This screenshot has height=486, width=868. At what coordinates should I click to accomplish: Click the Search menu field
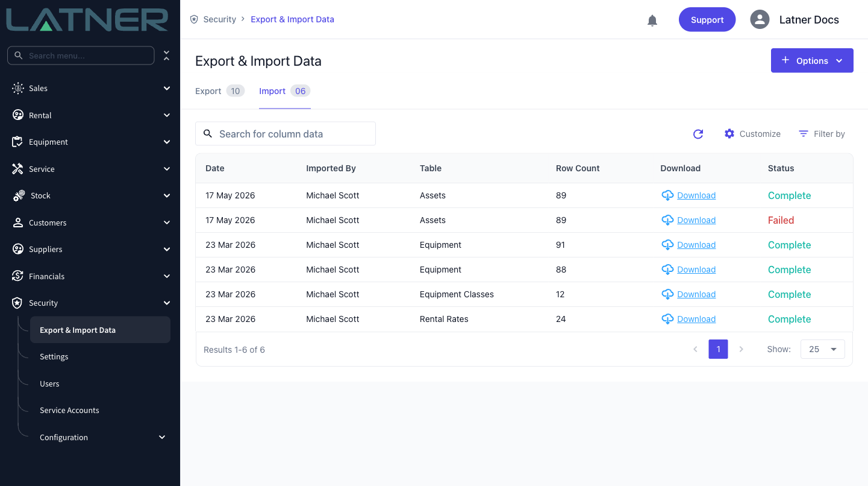(81, 55)
